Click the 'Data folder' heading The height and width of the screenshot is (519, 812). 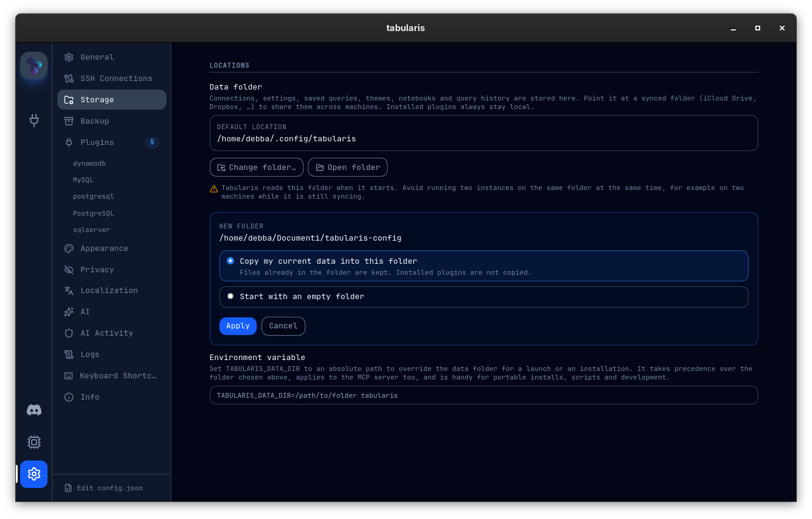coord(236,87)
